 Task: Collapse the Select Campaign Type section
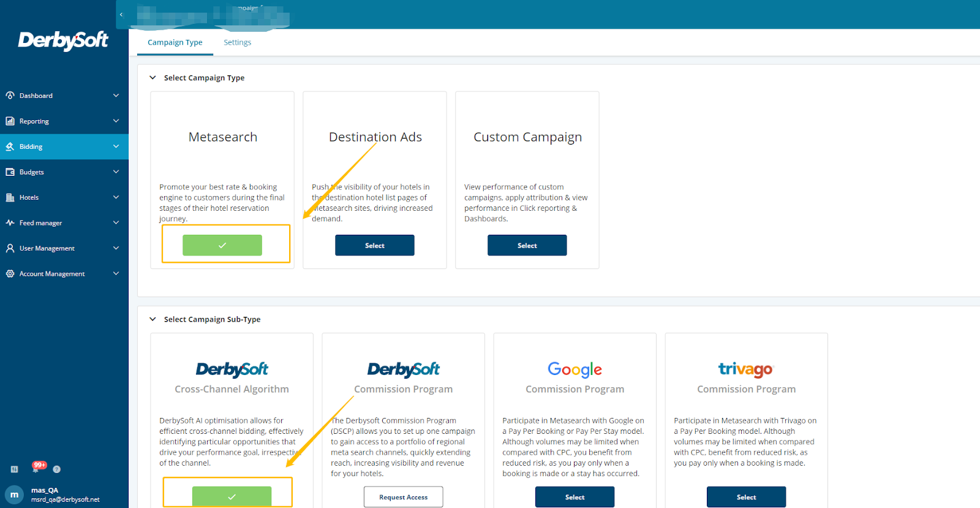(153, 78)
